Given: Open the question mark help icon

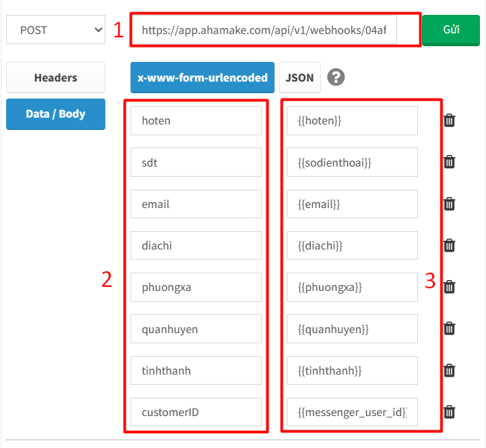Looking at the screenshot, I should [336, 77].
